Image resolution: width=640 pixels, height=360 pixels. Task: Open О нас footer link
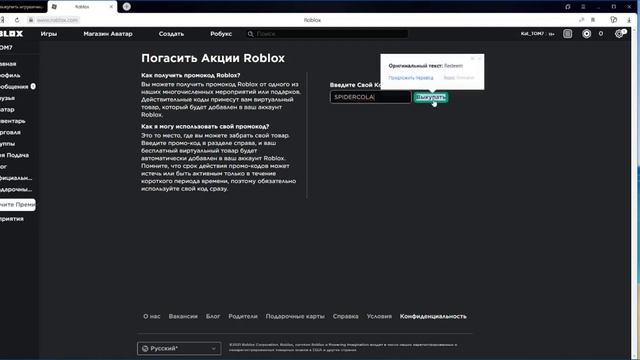click(151, 316)
